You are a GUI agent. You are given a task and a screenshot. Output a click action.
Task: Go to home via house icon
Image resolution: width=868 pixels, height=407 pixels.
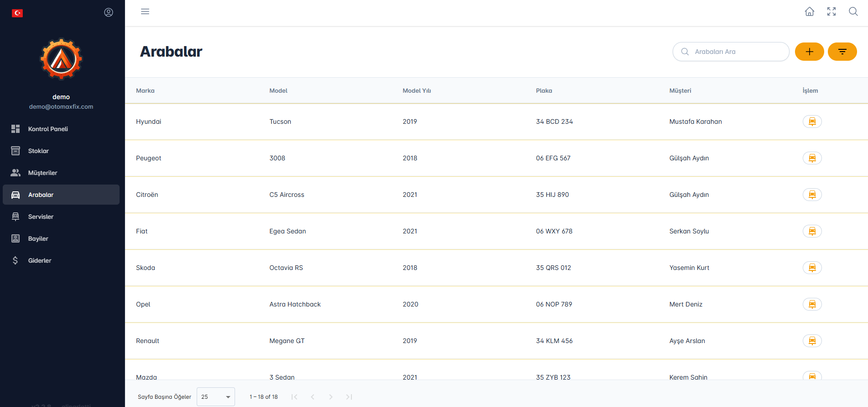tap(810, 11)
